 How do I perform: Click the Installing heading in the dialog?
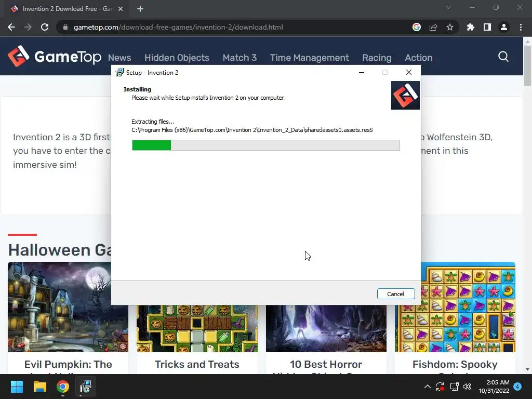[137, 89]
